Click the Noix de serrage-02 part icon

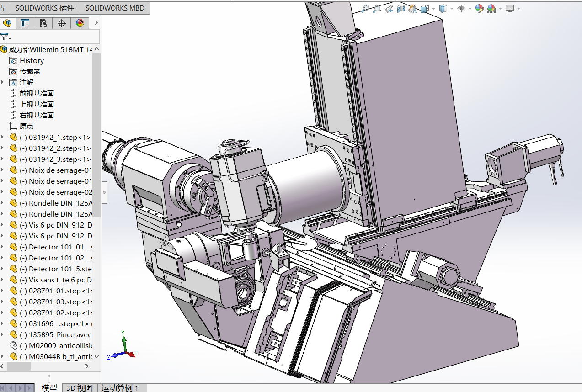click(x=13, y=192)
